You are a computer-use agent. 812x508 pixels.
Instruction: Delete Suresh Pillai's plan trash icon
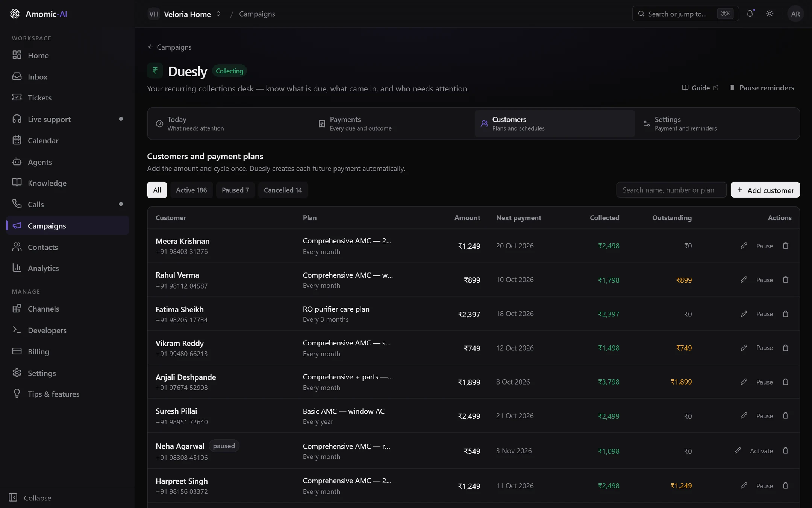785,416
